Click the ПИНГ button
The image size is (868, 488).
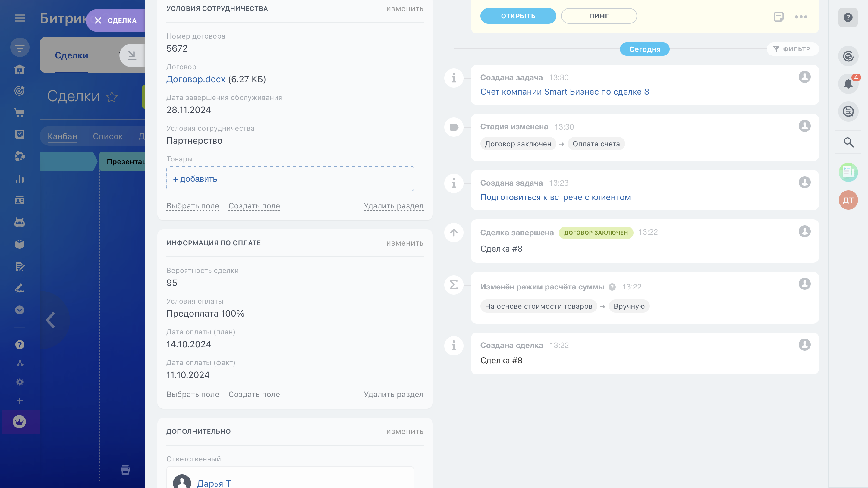pyautogui.click(x=599, y=16)
